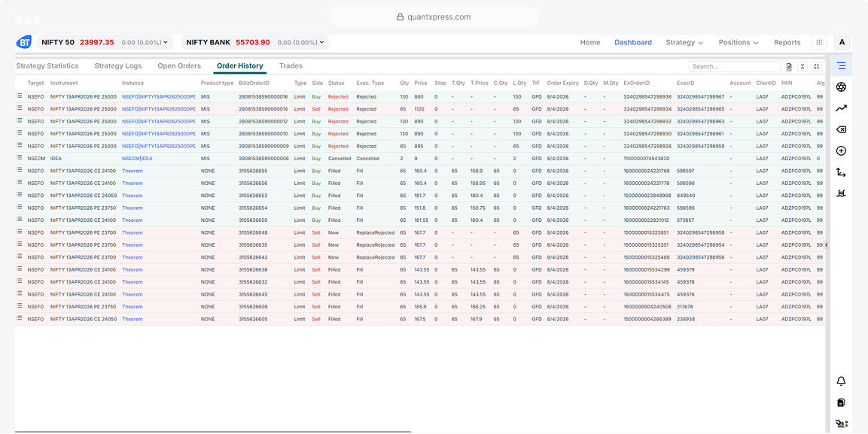Open instance link for order 28081538590000009
Screen dimensions: 868x434
click(159, 146)
